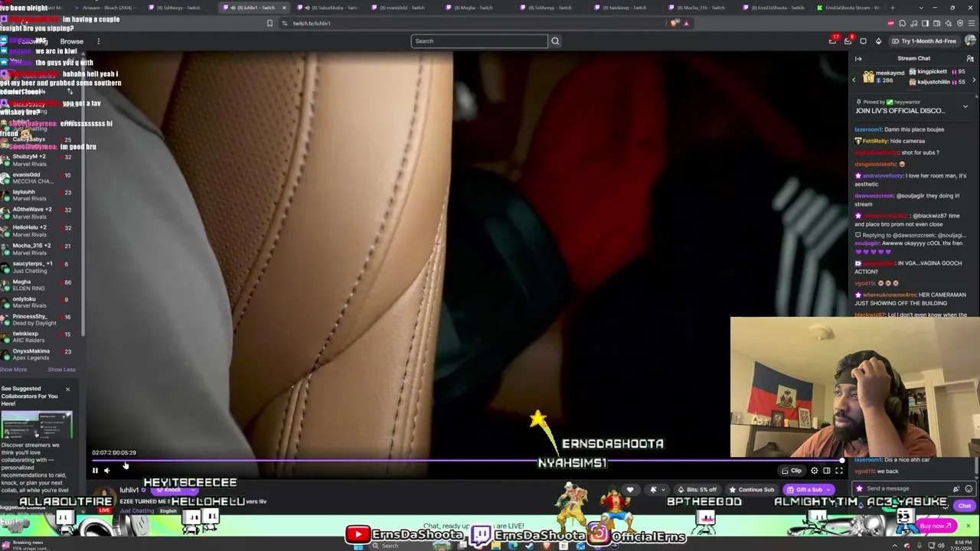Open the Whispers speech bubble icon

(864, 41)
